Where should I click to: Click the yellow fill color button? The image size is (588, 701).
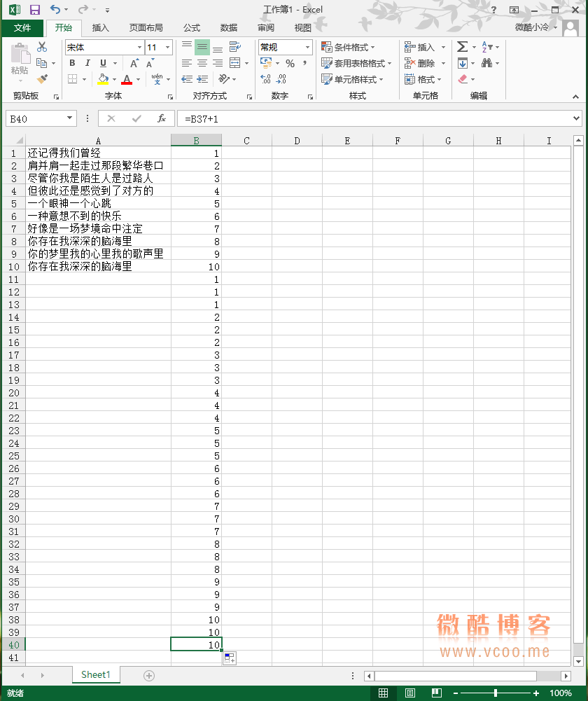coord(104,79)
